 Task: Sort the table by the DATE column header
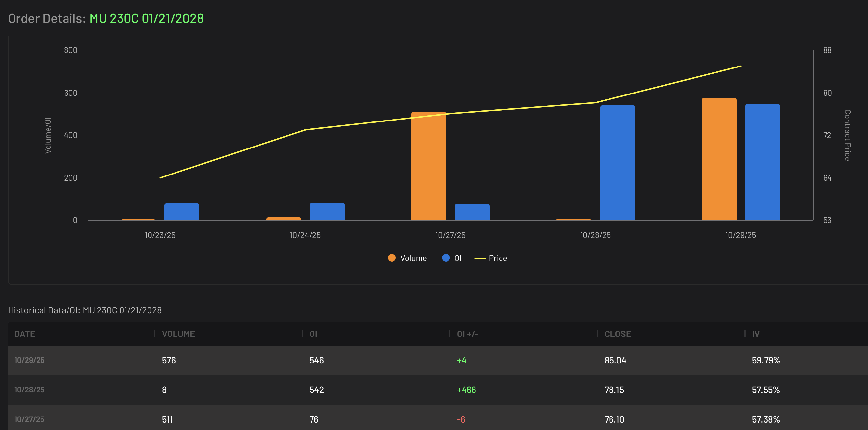pyautogui.click(x=25, y=334)
